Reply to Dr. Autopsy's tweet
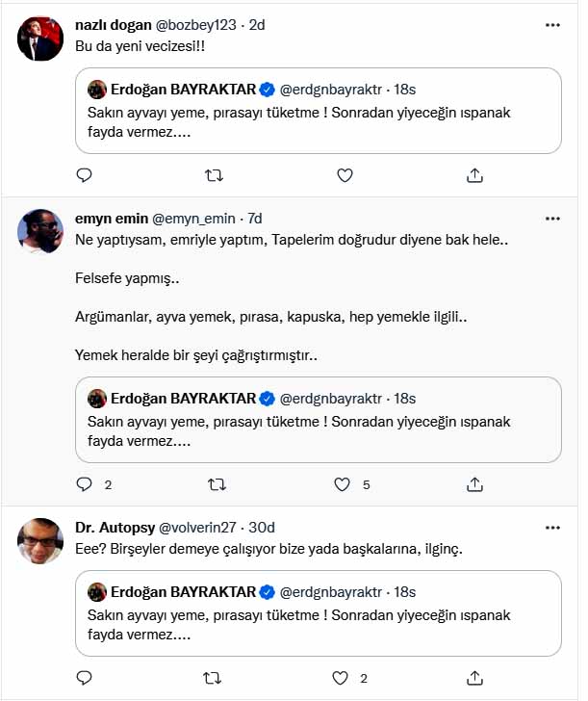The image size is (588, 701). coord(84,677)
